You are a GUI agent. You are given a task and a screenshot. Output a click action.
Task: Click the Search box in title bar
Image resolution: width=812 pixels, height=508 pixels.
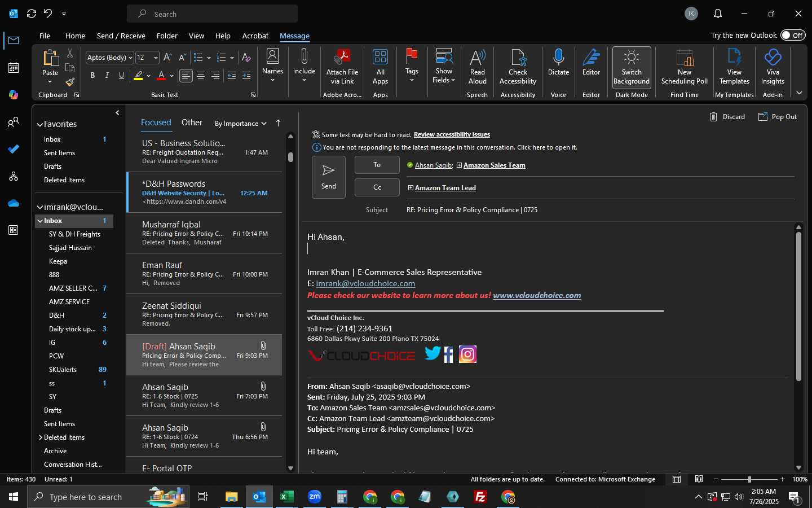point(212,14)
